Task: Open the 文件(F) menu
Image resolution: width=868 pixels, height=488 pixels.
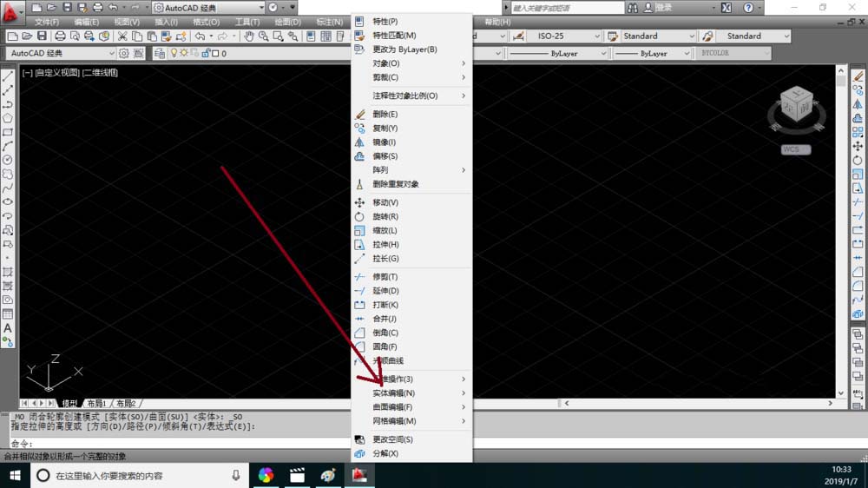Action: click(x=47, y=22)
